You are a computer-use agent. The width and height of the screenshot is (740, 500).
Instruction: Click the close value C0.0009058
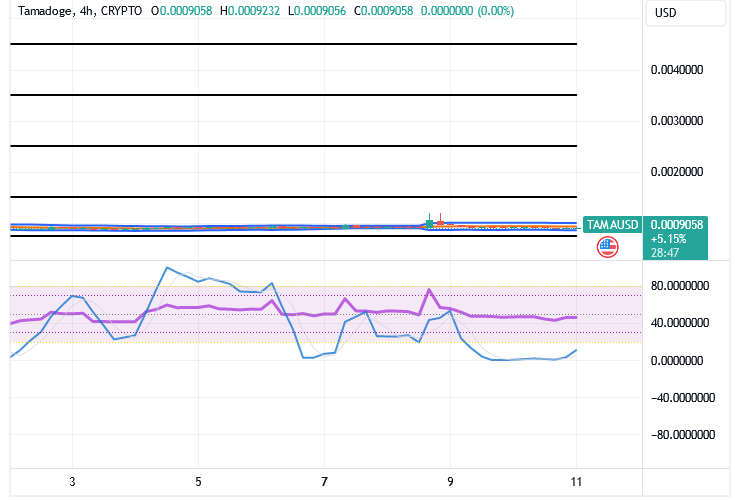point(383,11)
